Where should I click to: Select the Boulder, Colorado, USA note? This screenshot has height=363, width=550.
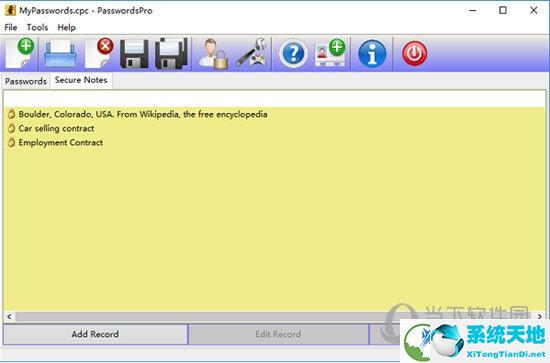coord(143,114)
